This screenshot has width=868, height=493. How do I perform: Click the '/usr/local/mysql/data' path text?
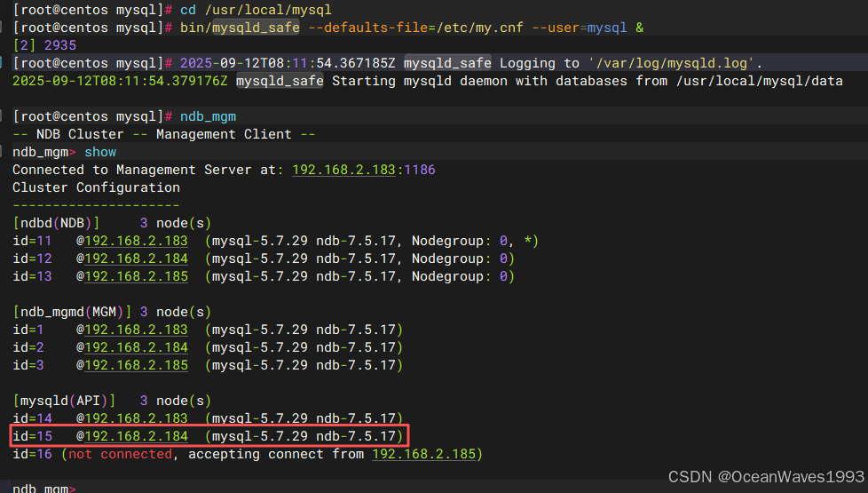tap(759, 81)
